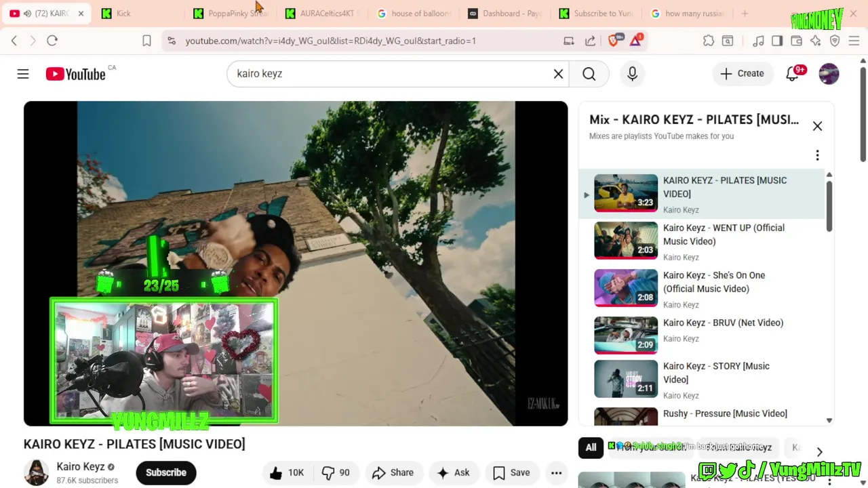The height and width of the screenshot is (488, 868).
Task: Install app icon in address bar
Action: (x=569, y=41)
